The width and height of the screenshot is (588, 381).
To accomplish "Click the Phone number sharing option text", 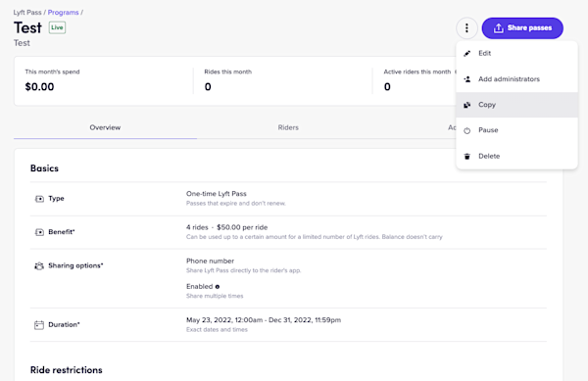I will (x=210, y=261).
